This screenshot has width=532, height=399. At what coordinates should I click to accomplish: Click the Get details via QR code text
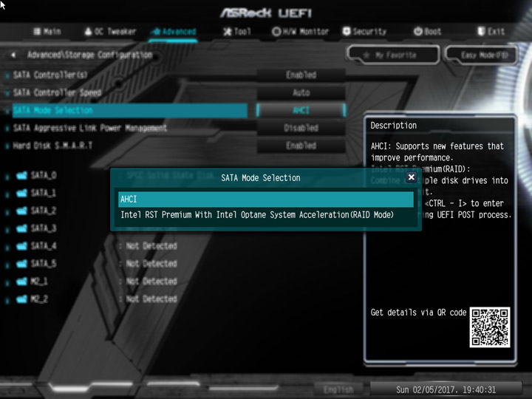click(x=418, y=313)
